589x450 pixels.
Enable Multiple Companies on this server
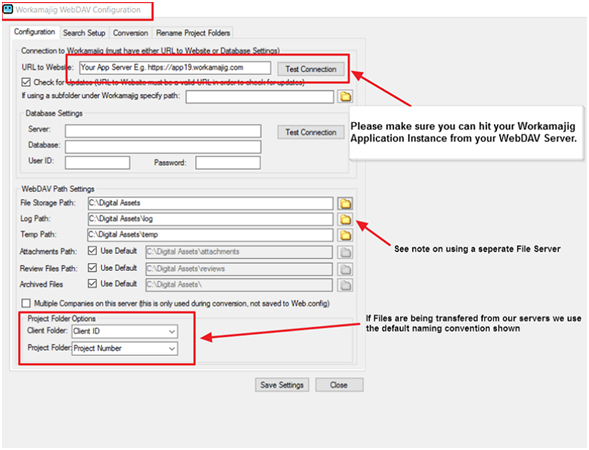(26, 303)
